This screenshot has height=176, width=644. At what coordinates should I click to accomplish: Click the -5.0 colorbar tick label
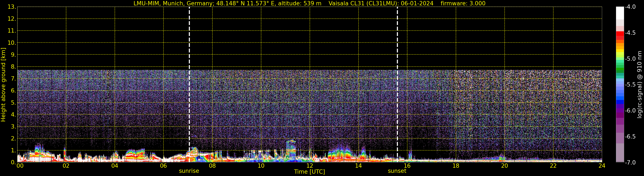[x=630, y=59]
